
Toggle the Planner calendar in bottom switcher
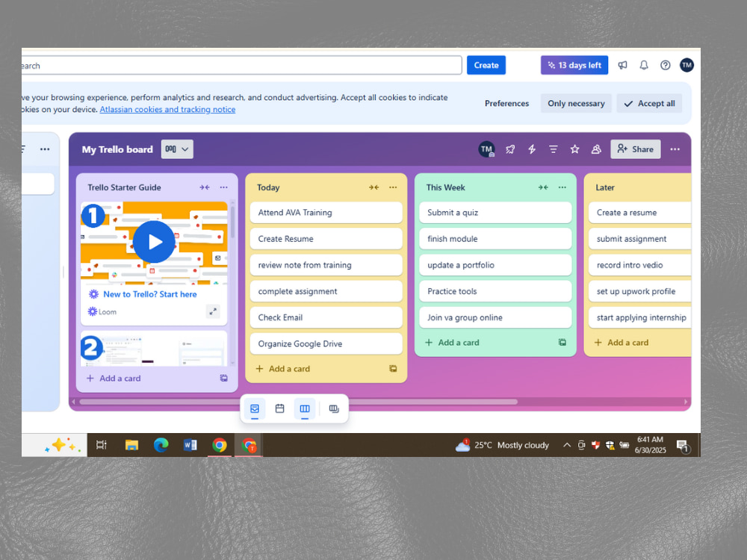pyautogui.click(x=279, y=408)
